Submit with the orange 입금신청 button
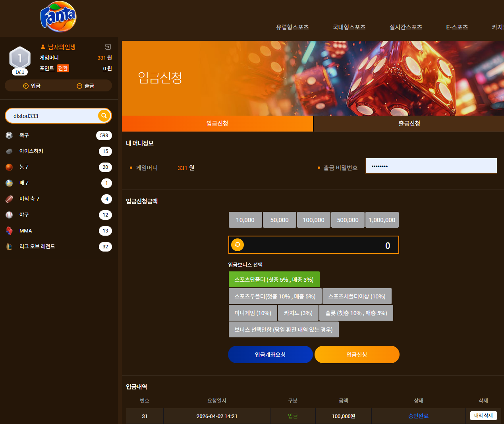Screen dimensions: 504x424 (357, 354)
